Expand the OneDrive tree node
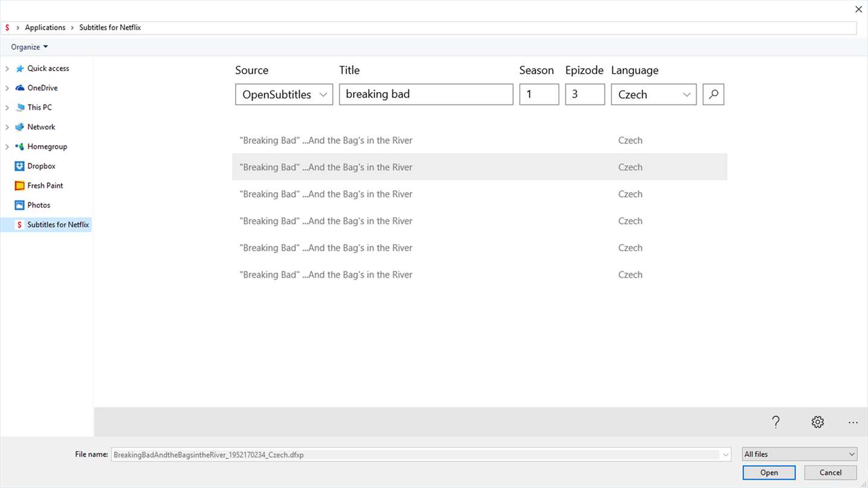 click(x=7, y=88)
